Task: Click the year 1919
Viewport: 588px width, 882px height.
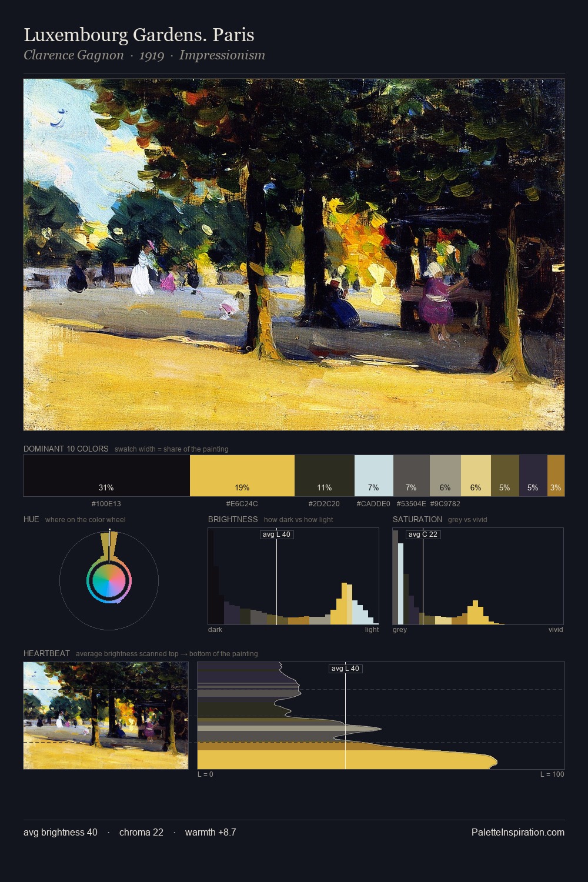Action: tap(152, 56)
